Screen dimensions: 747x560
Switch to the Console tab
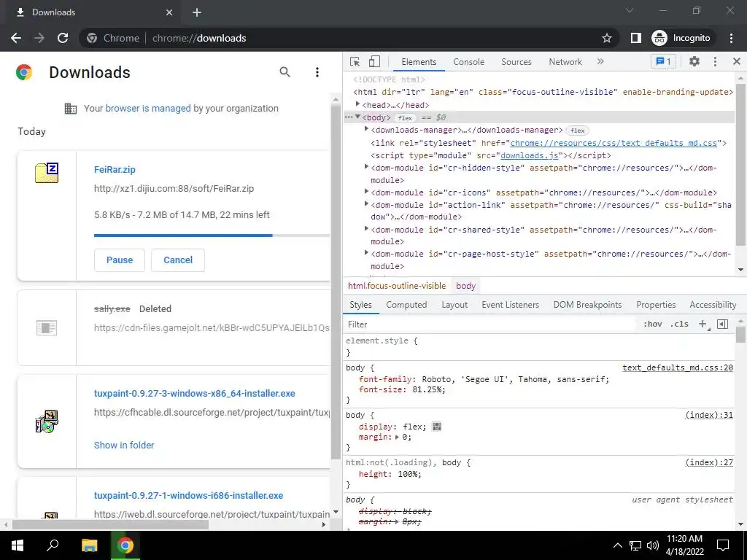(x=469, y=62)
